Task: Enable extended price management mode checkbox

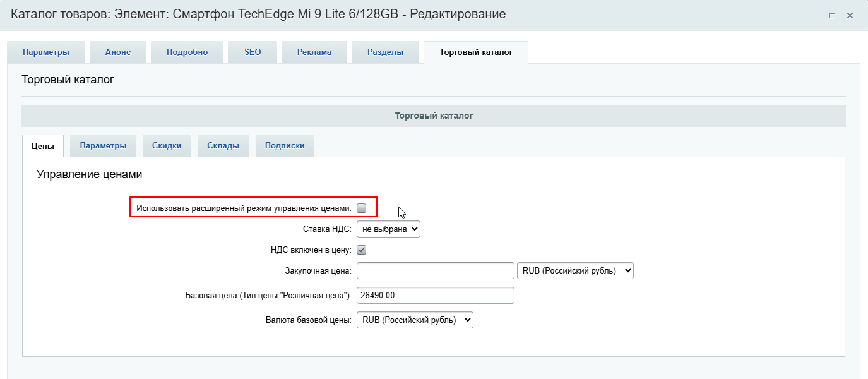Action: [362, 208]
